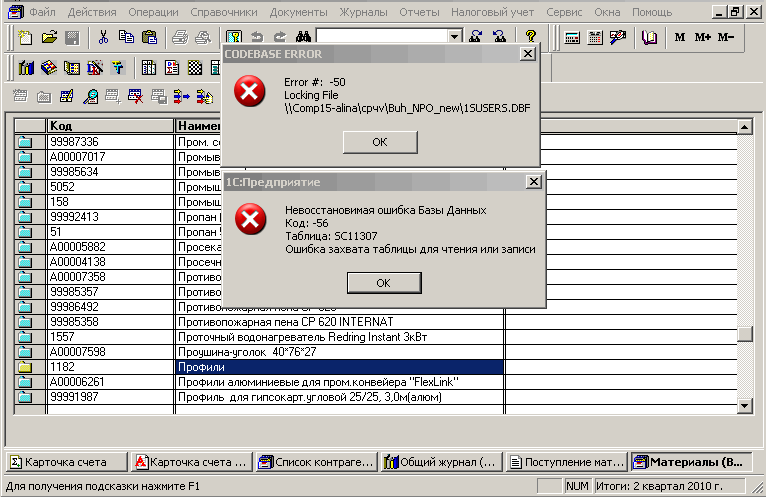Click folder icon of row 99987336
This screenshot has height=497, width=766.
click(24, 142)
